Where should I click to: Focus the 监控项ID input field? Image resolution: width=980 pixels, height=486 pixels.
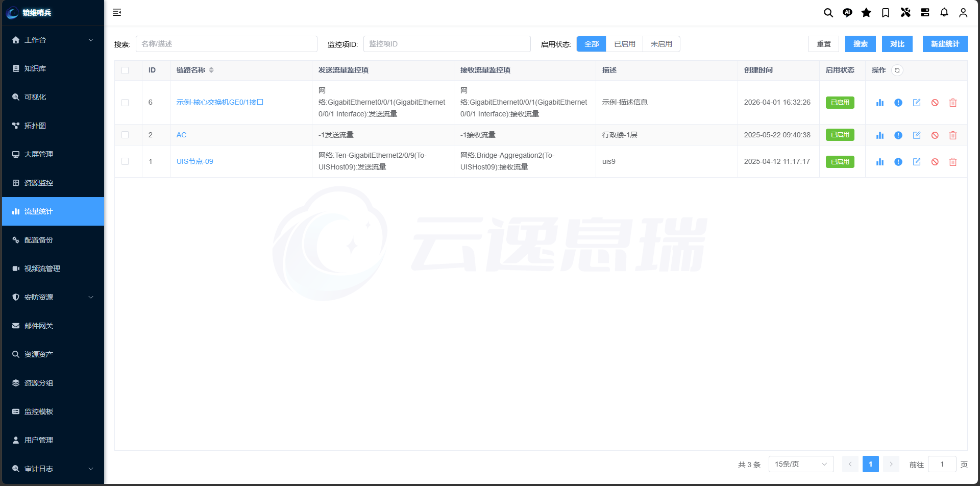click(447, 44)
